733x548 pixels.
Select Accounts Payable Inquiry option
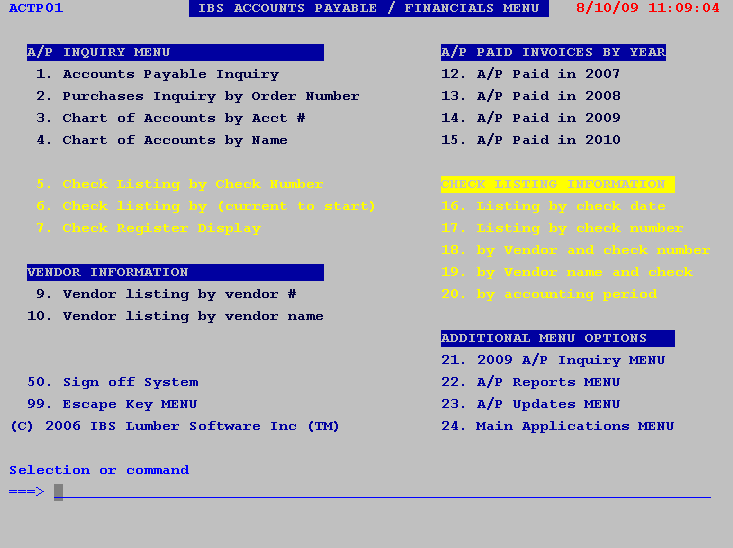[x=158, y=74]
